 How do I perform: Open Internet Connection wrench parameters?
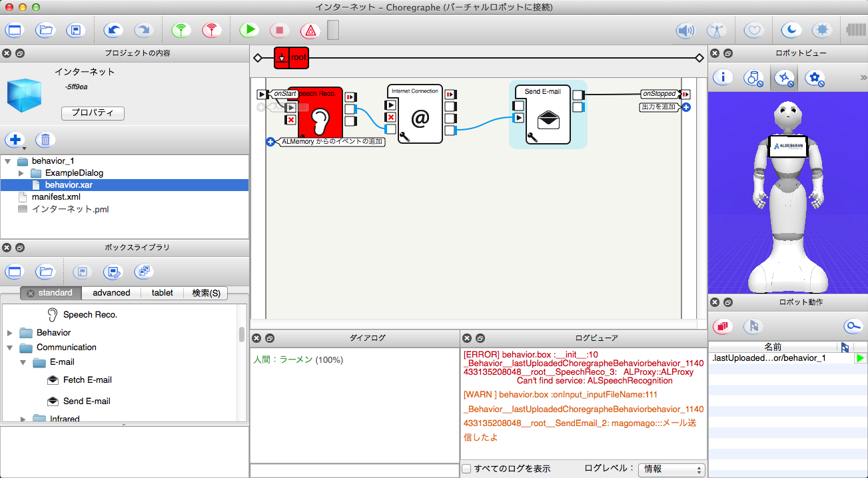[x=404, y=137]
